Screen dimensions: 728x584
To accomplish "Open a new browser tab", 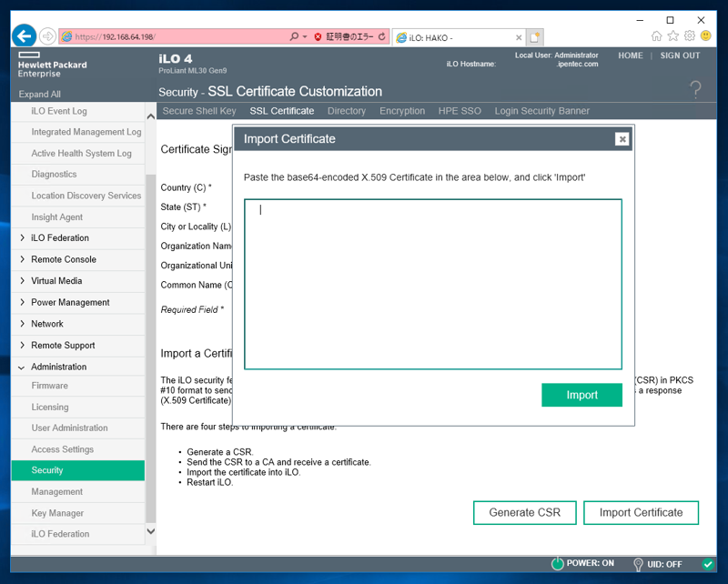I will 534,37.
